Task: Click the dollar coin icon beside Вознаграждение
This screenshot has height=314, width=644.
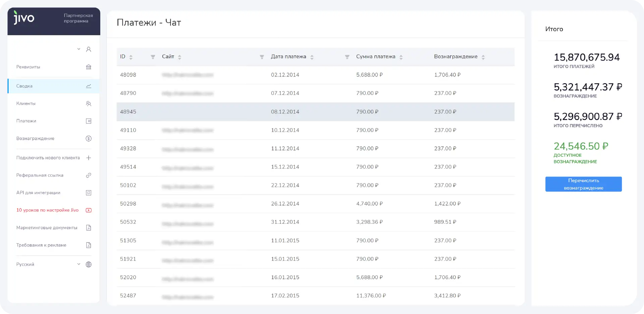Action: pos(89,139)
